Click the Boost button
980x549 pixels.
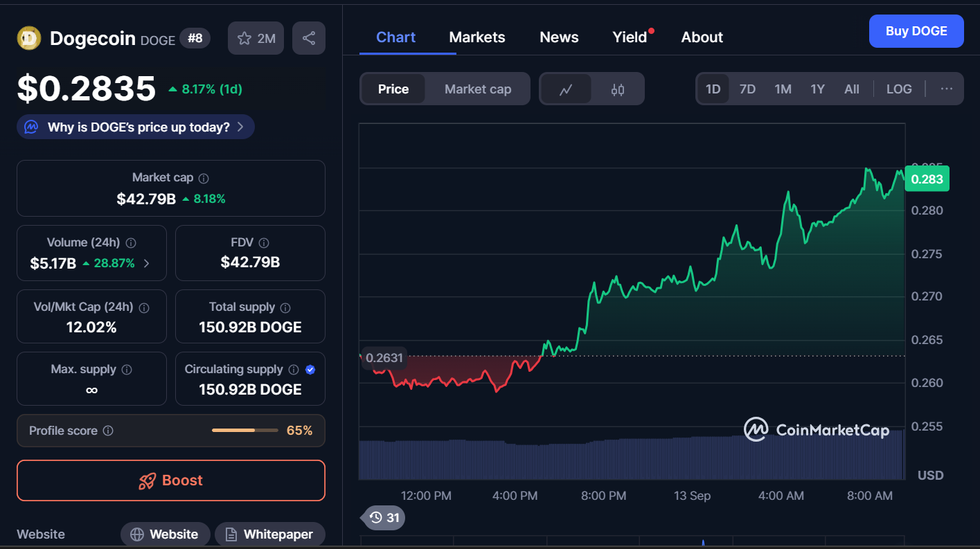[171, 480]
